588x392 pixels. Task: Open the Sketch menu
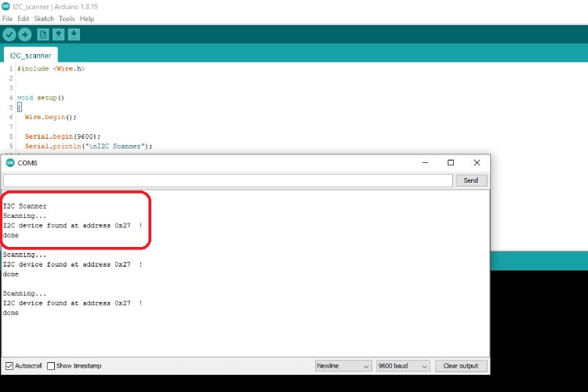click(44, 18)
